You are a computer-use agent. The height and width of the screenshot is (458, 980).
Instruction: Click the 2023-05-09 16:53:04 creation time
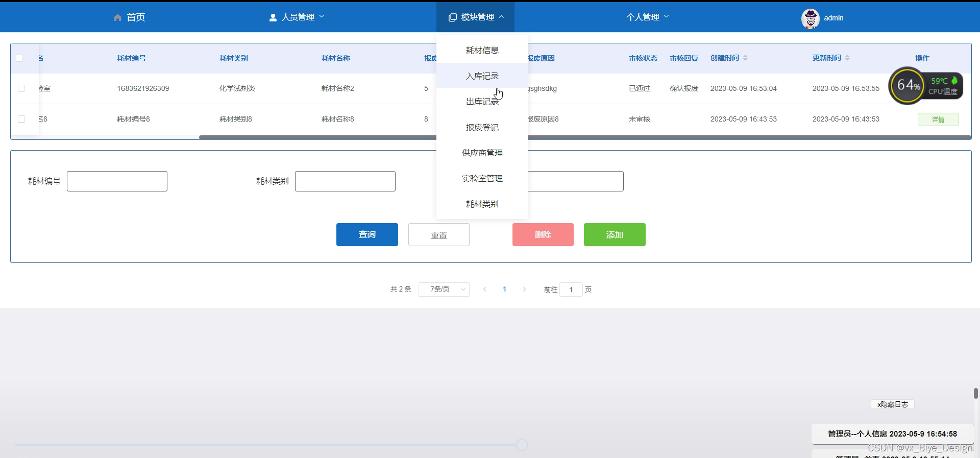[744, 88]
